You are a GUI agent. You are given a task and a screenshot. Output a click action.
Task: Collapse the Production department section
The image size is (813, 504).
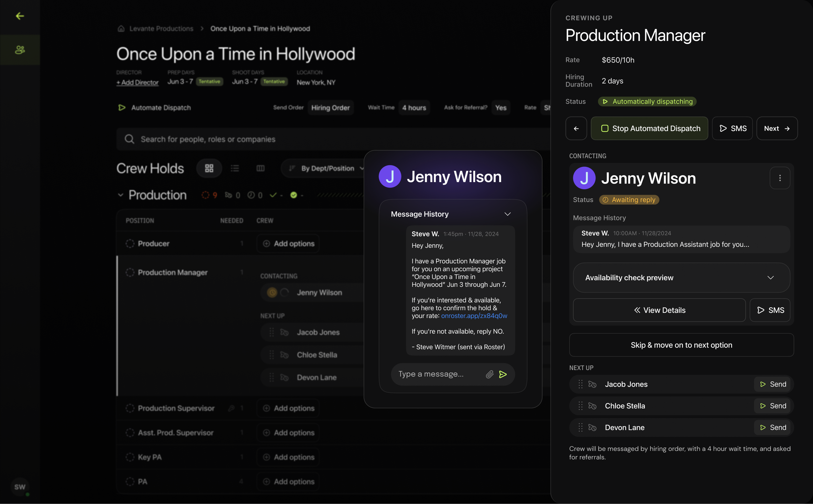(x=121, y=195)
